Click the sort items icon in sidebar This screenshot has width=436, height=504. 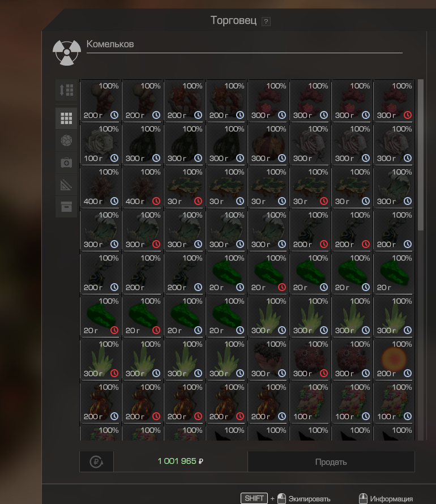66,90
